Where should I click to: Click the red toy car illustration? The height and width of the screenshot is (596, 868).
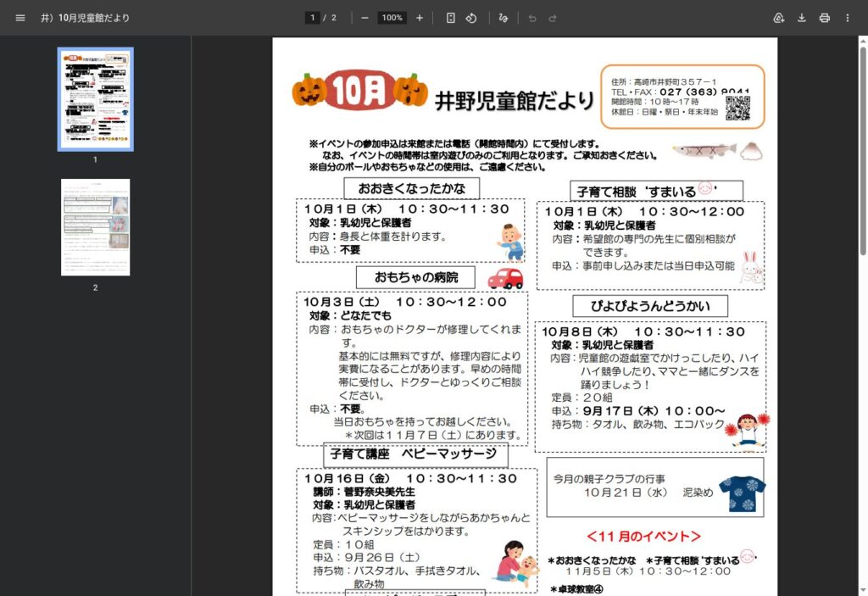pos(505,279)
